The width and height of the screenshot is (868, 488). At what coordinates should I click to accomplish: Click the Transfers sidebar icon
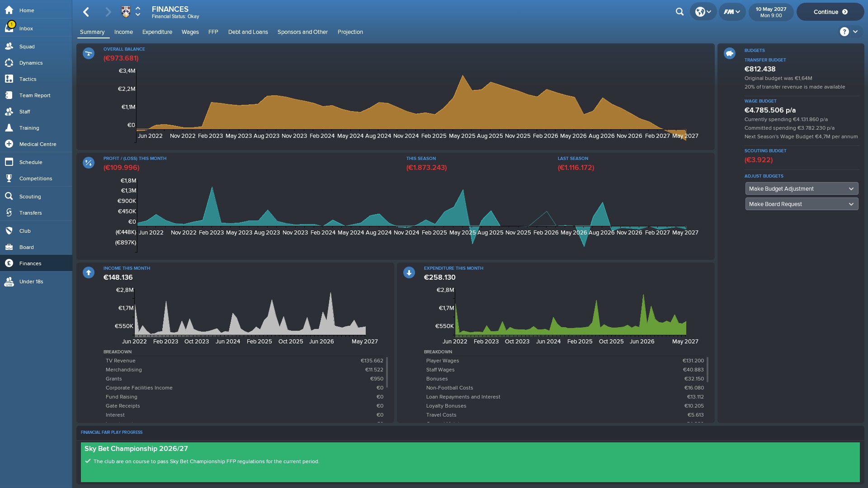(9, 213)
